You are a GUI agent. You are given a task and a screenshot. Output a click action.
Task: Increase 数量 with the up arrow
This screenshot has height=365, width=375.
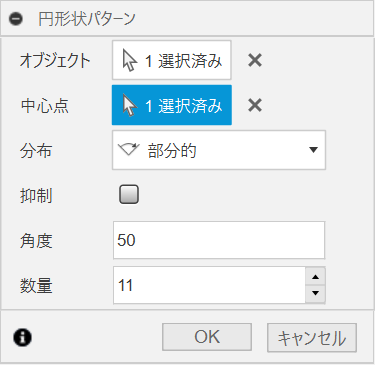(315, 277)
